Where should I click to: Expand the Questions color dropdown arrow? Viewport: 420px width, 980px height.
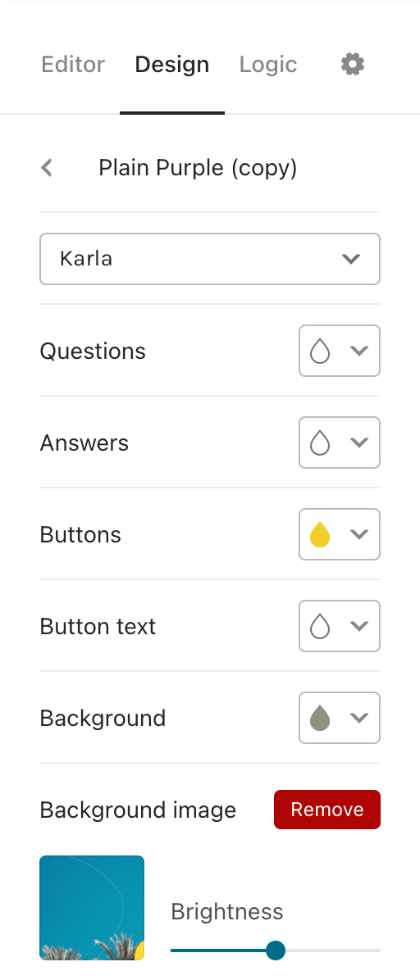click(359, 351)
